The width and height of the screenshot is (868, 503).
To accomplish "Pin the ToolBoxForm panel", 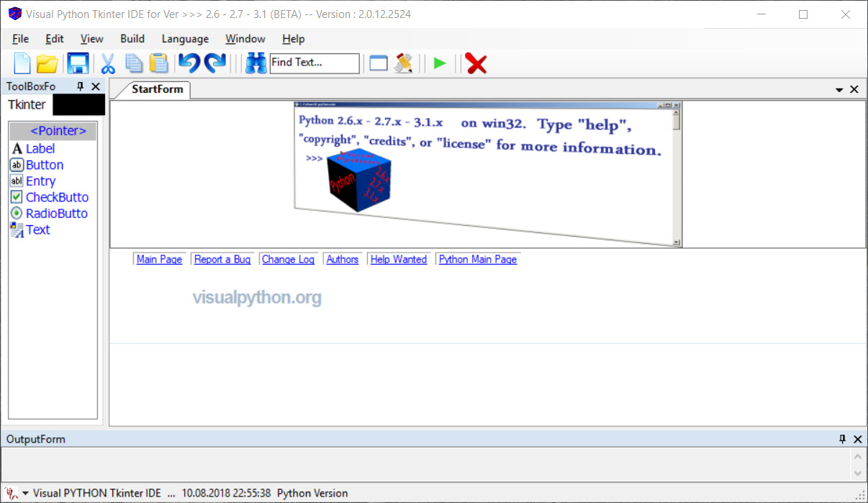I will coord(81,86).
